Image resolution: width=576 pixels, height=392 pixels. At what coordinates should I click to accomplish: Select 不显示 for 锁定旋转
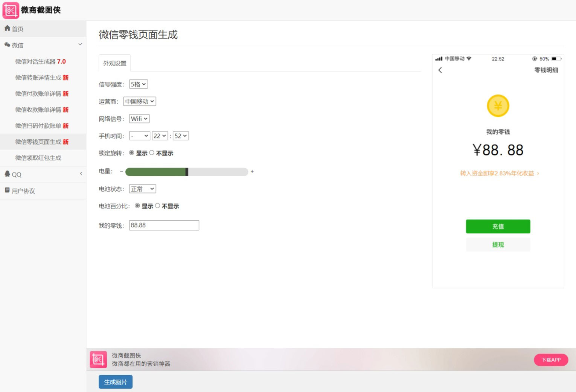pos(152,153)
